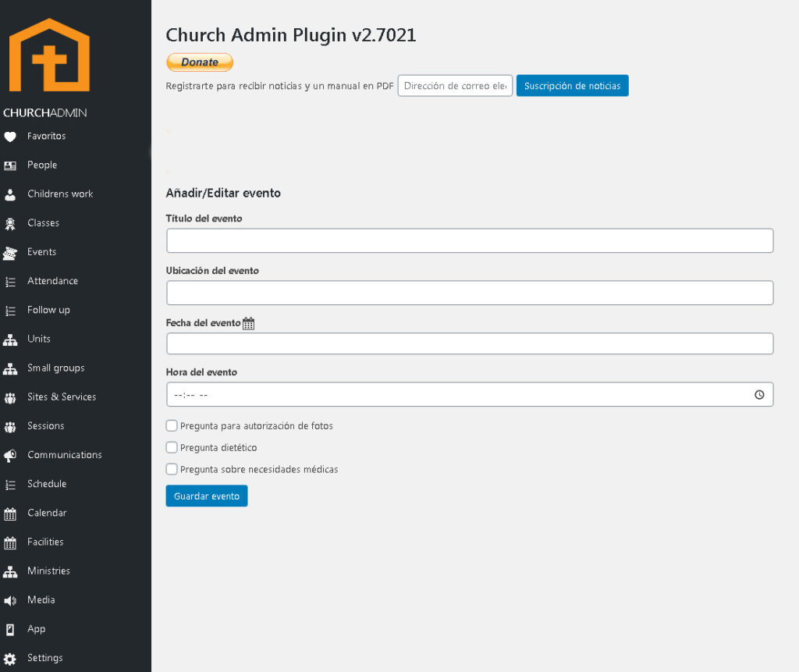Click the heart icon beside Favoritos

10,137
